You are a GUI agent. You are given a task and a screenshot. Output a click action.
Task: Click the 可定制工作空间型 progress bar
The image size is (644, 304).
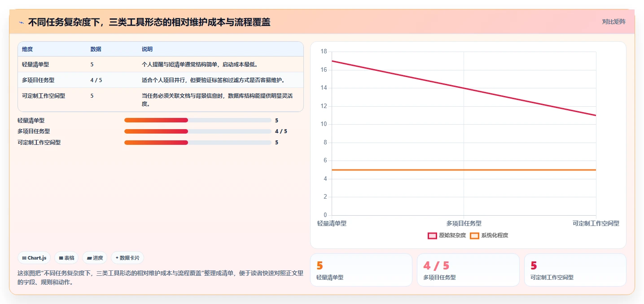coord(198,143)
